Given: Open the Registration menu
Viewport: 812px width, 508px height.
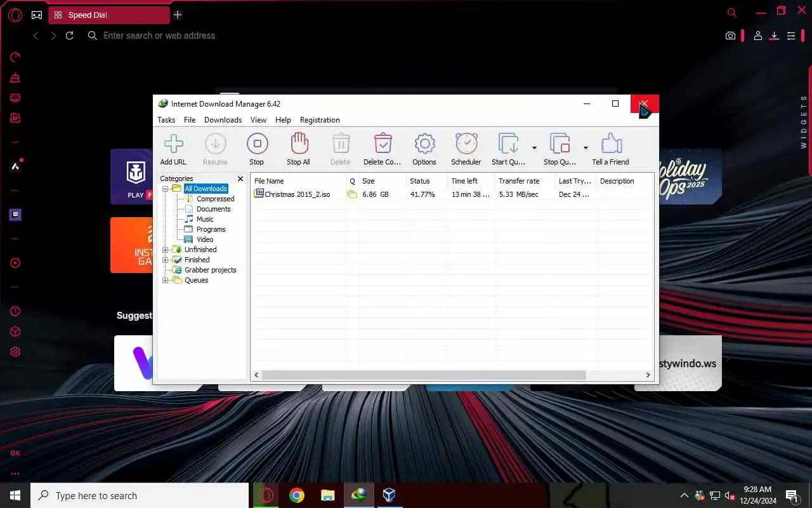Looking at the screenshot, I should tap(320, 120).
